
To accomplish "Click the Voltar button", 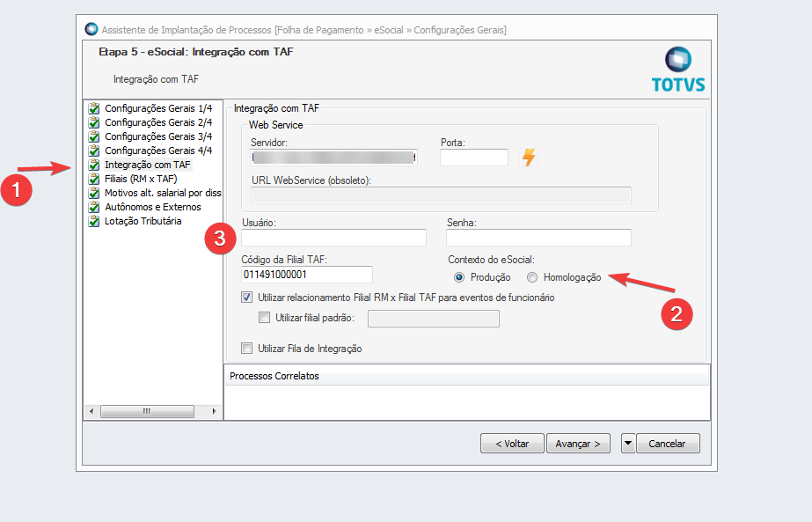I will 512,443.
